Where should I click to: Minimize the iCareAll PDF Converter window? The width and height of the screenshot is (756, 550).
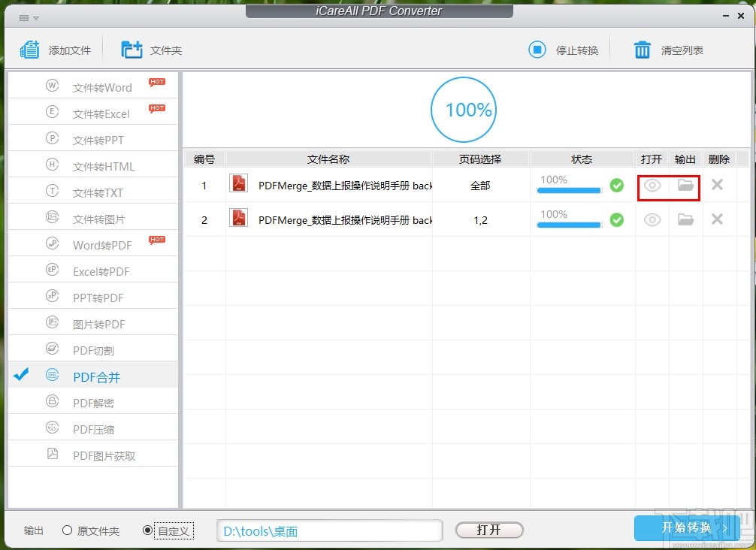[726, 17]
